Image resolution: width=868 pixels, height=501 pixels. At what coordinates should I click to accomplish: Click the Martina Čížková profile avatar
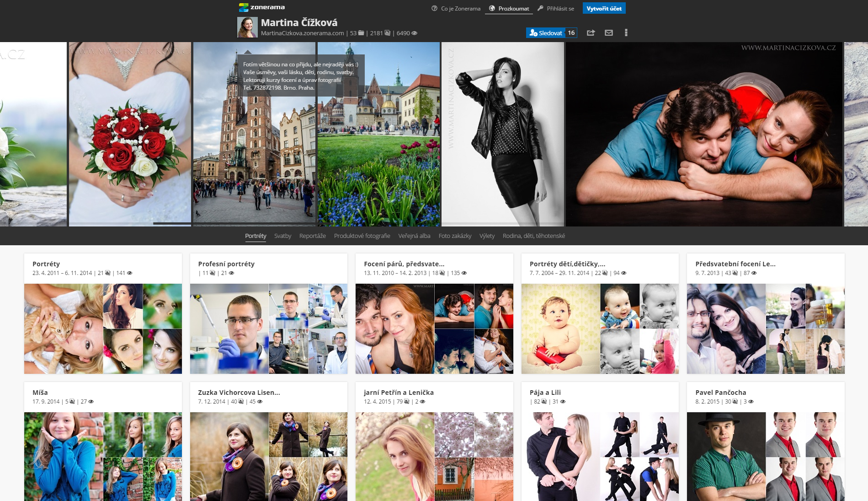click(x=247, y=27)
